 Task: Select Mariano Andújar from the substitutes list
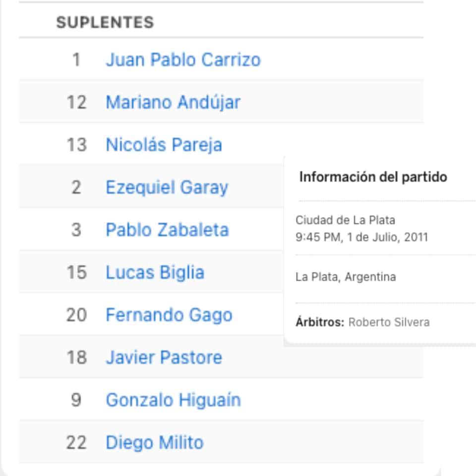(x=173, y=103)
